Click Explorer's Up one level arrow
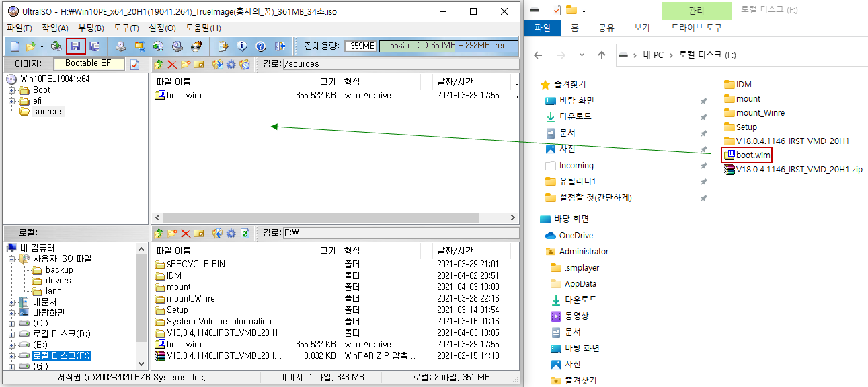This screenshot has height=387, width=868. click(602, 55)
